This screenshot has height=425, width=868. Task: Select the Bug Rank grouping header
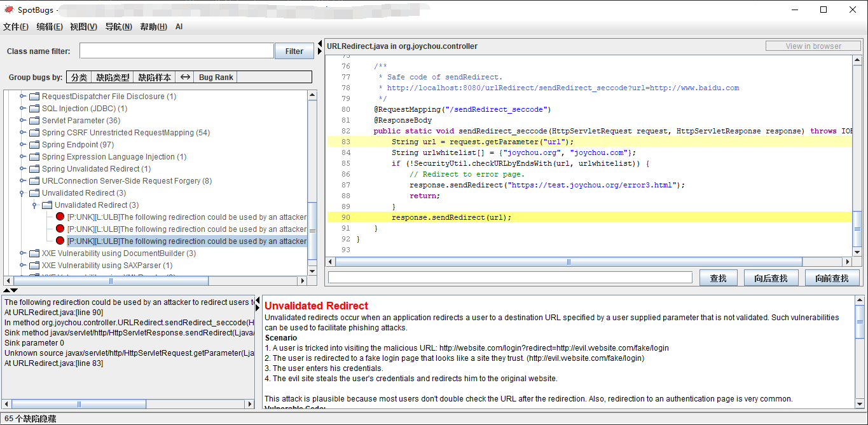(216, 77)
